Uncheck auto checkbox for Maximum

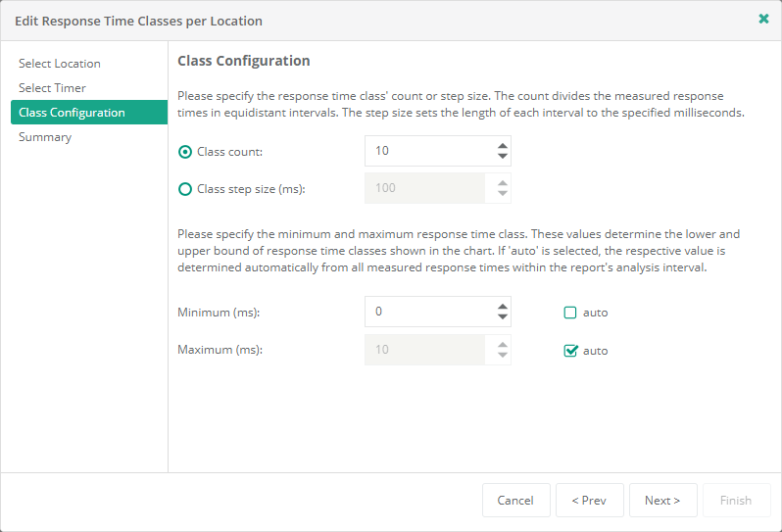(x=570, y=351)
